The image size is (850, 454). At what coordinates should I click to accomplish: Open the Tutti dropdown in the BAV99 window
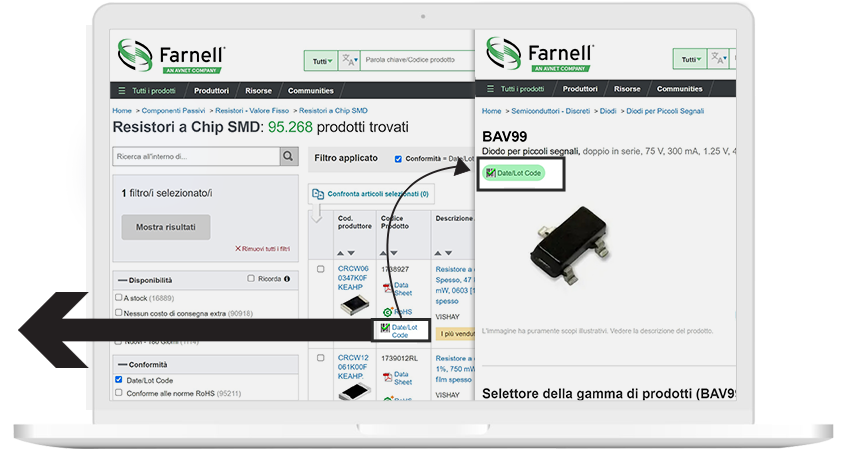pyautogui.click(x=691, y=59)
